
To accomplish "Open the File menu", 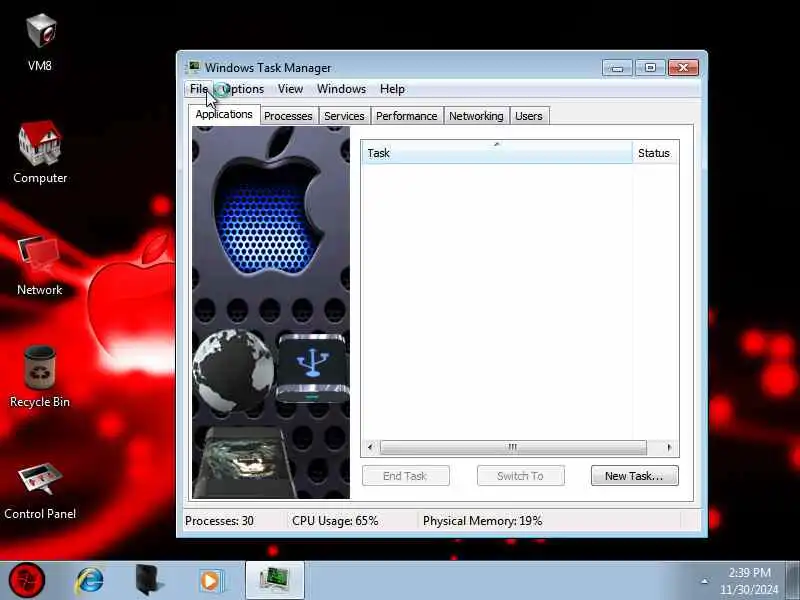I will pyautogui.click(x=198, y=89).
